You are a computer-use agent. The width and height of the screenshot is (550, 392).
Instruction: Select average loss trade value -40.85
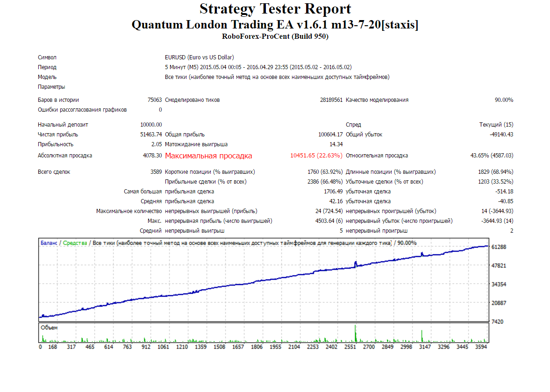click(x=506, y=202)
